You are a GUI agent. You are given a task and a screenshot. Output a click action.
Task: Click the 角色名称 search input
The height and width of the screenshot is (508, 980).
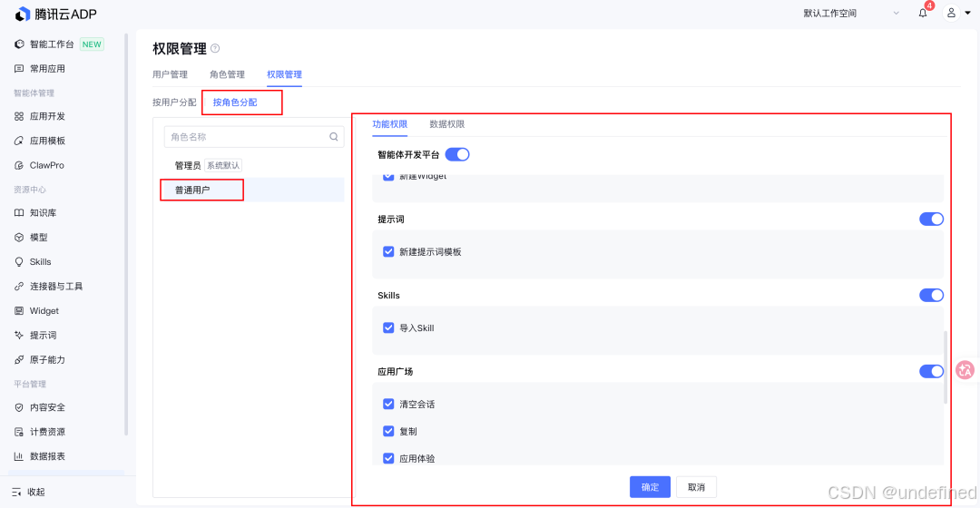254,137
